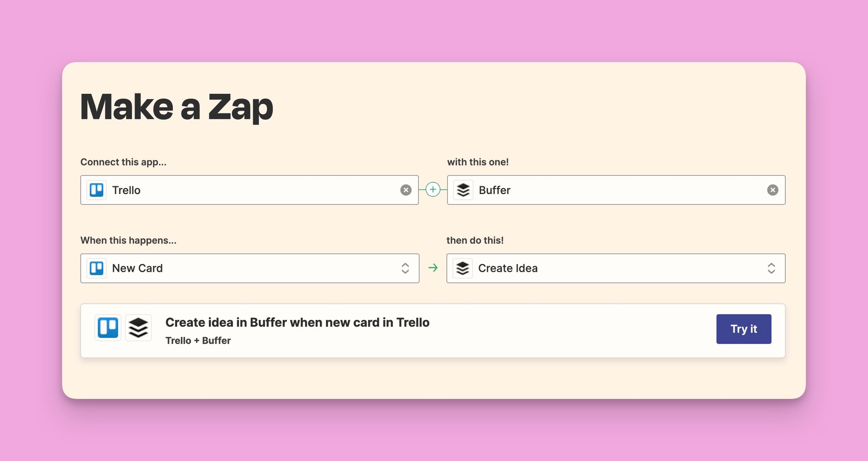Screen dimensions: 868x461
Task: Click the Trello icon beside New Card
Action: point(96,268)
